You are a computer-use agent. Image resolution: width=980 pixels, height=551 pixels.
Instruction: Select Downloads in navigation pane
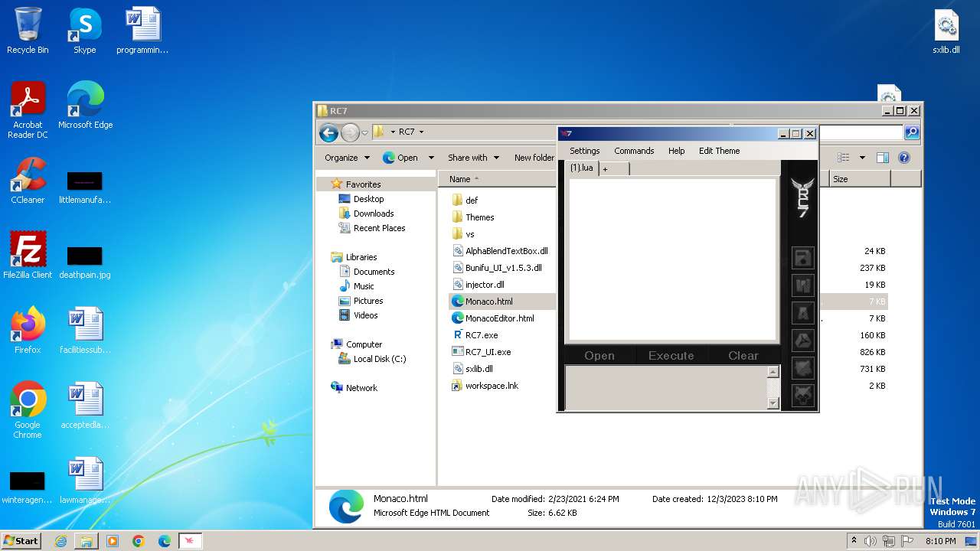click(x=374, y=214)
